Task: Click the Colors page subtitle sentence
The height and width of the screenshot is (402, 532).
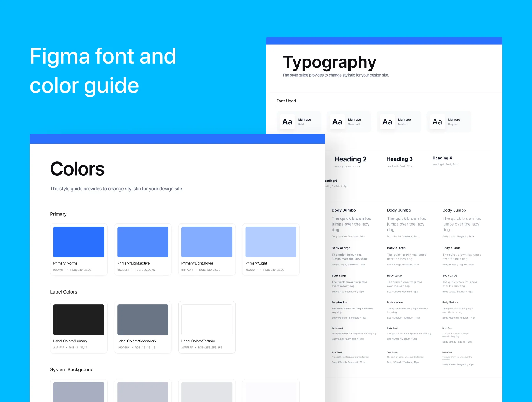Action: (117, 189)
